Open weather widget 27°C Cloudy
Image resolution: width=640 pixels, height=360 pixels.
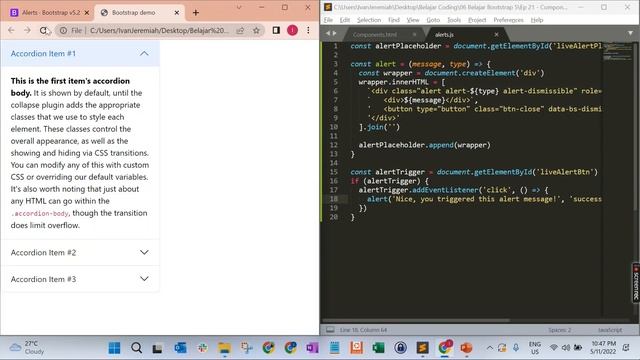tap(27, 347)
